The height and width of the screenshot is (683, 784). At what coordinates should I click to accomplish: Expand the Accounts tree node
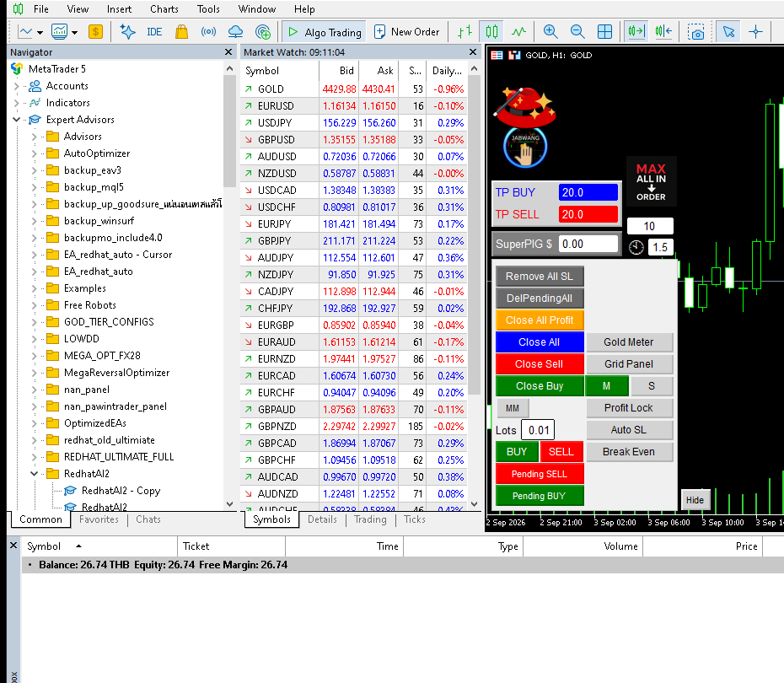[x=17, y=86]
